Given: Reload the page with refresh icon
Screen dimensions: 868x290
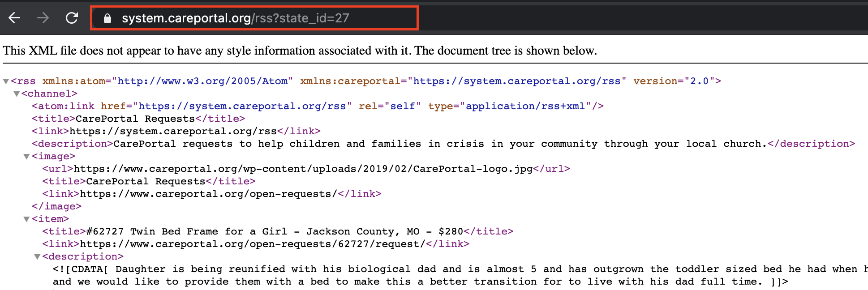Looking at the screenshot, I should pyautogui.click(x=72, y=18).
